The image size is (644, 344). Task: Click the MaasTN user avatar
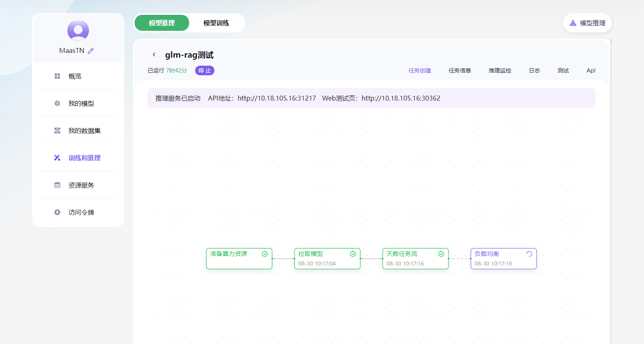(x=78, y=30)
